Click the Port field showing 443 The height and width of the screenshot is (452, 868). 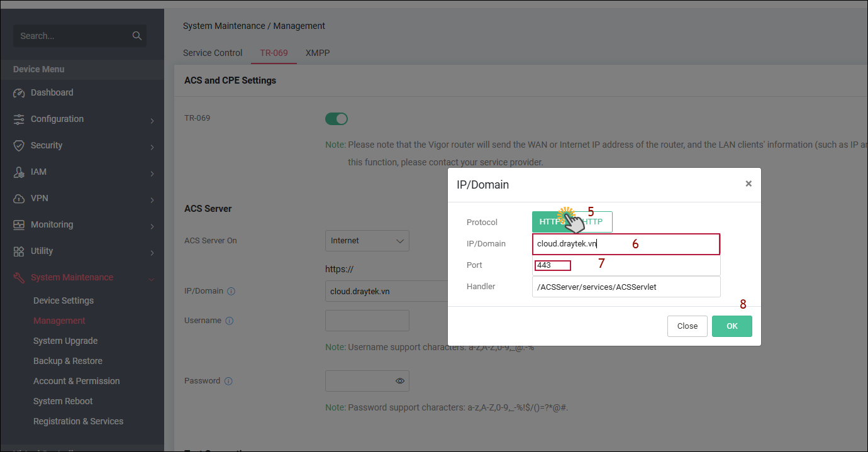[x=626, y=265]
